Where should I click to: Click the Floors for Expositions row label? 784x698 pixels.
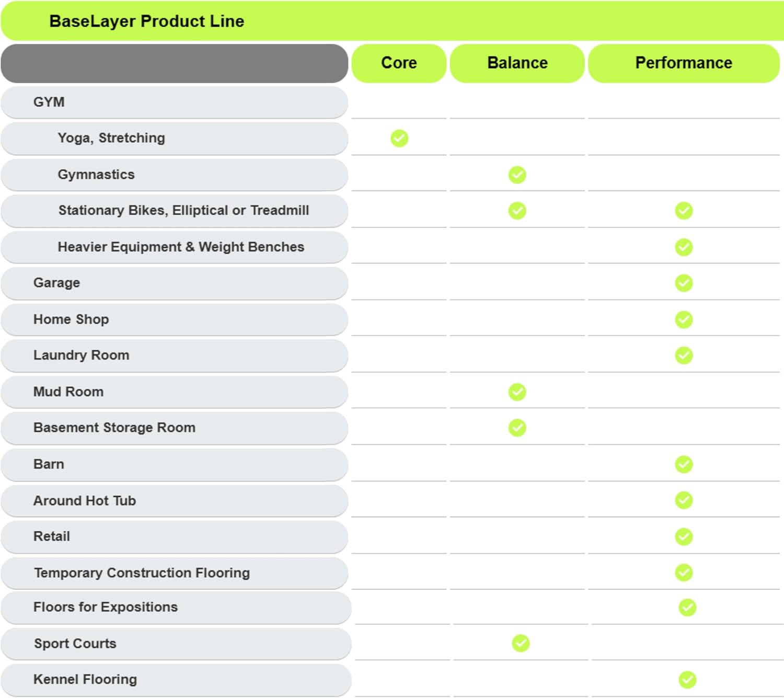coord(106,607)
